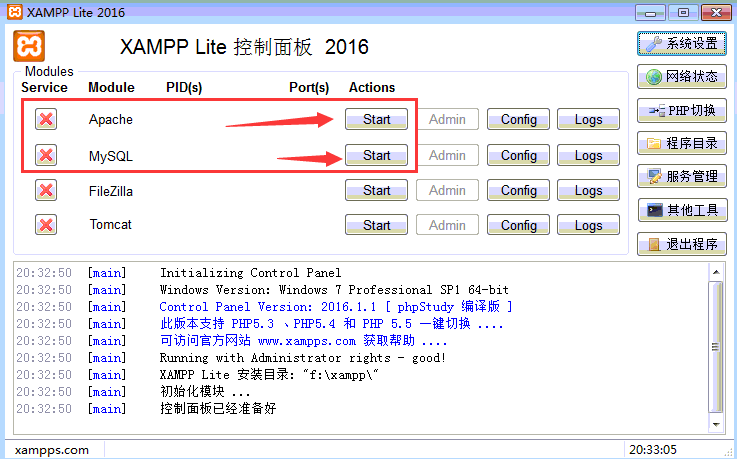Screen dimensions: 737x459
Task: Click the log scrollbar down arrow
Action: pyautogui.click(x=716, y=424)
